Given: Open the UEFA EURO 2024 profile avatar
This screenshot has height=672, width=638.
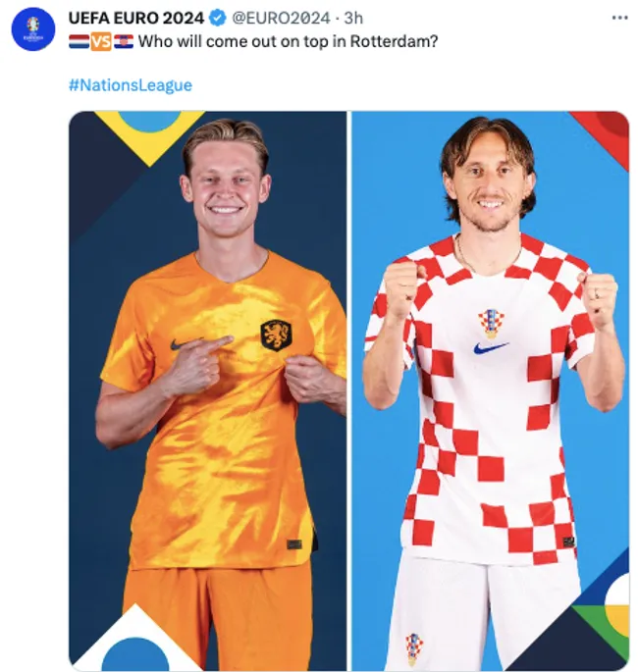Looking at the screenshot, I should pos(33,29).
